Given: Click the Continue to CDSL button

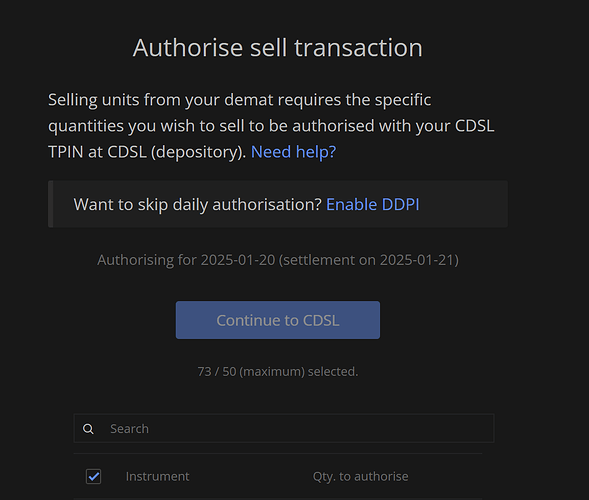Looking at the screenshot, I should click(278, 320).
